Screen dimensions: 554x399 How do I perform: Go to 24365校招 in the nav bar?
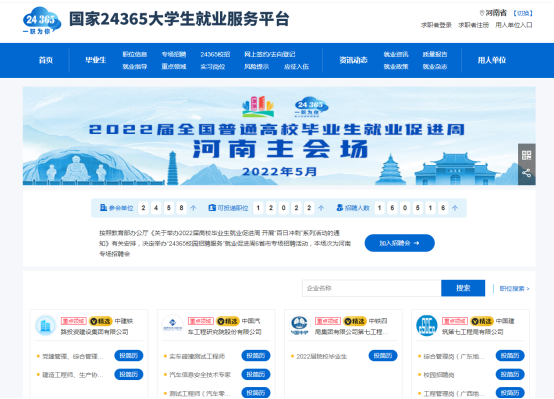tap(215, 54)
